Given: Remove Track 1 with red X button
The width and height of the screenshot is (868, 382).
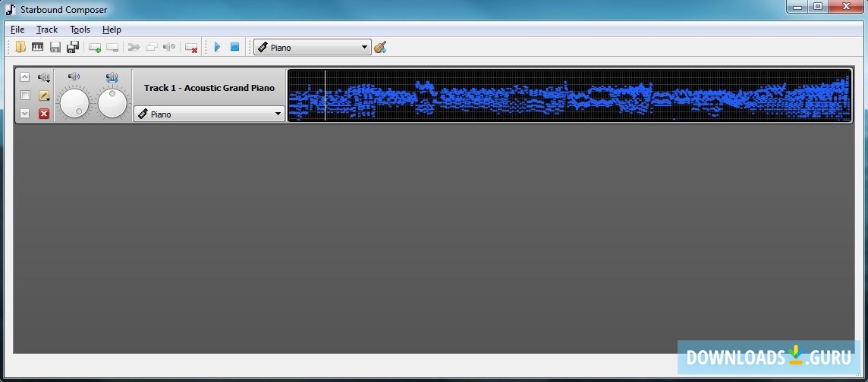Looking at the screenshot, I should click(x=44, y=114).
